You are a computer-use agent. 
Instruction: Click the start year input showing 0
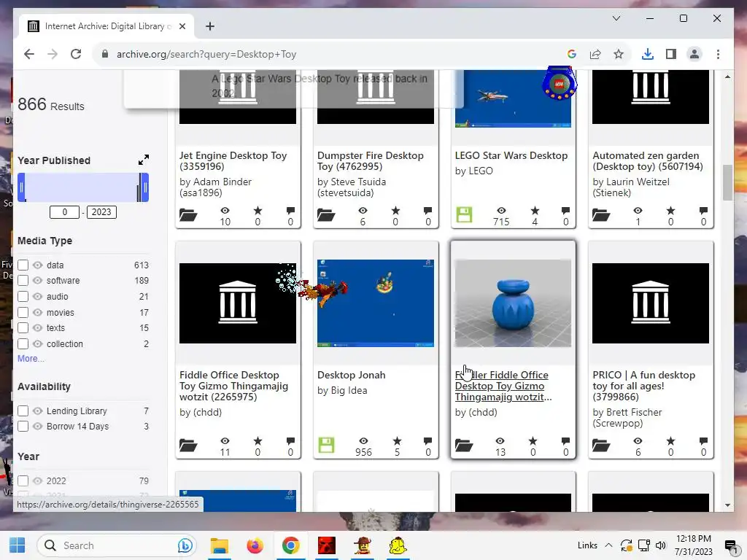pos(64,212)
